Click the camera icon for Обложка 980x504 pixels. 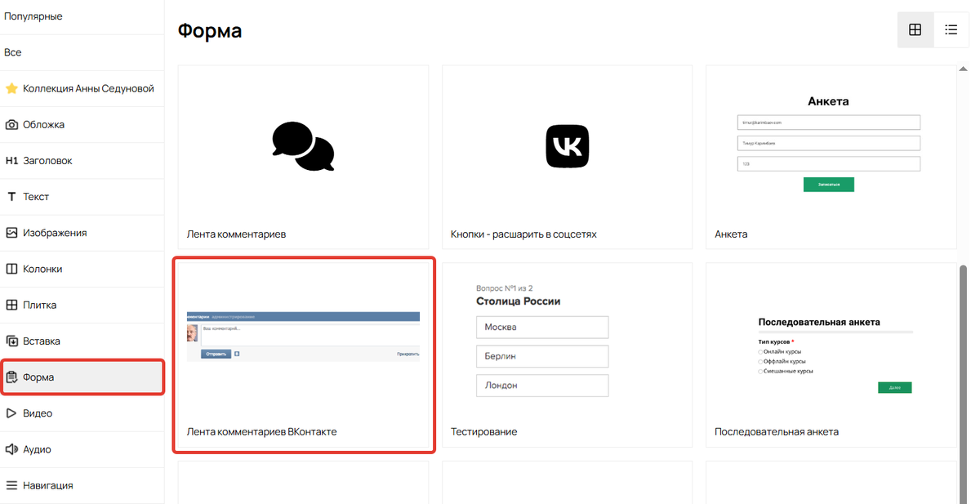click(x=11, y=125)
